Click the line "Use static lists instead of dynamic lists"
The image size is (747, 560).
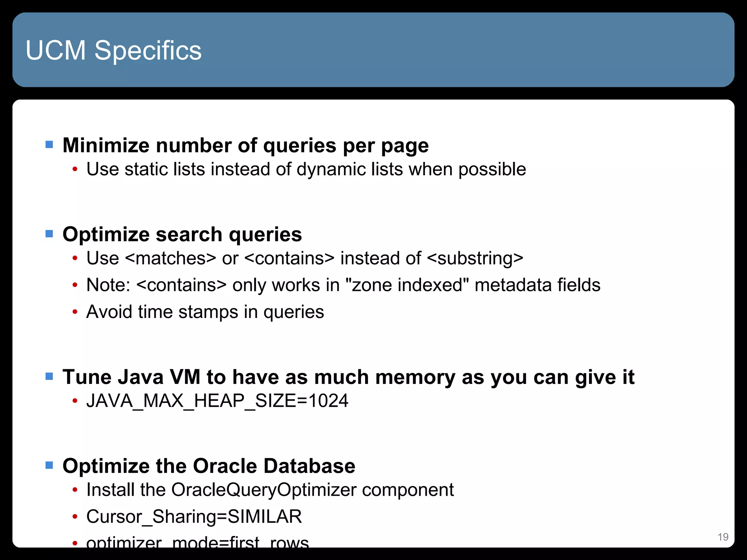tap(306, 169)
